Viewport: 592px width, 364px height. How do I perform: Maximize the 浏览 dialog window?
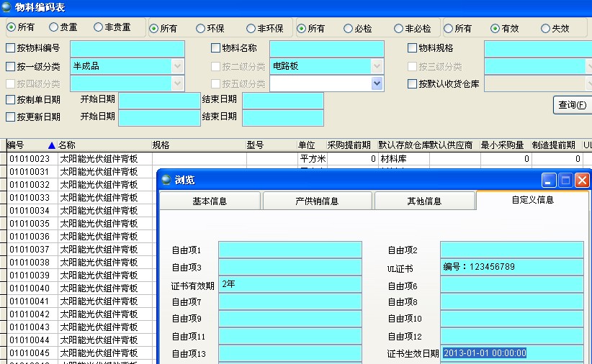click(x=566, y=181)
